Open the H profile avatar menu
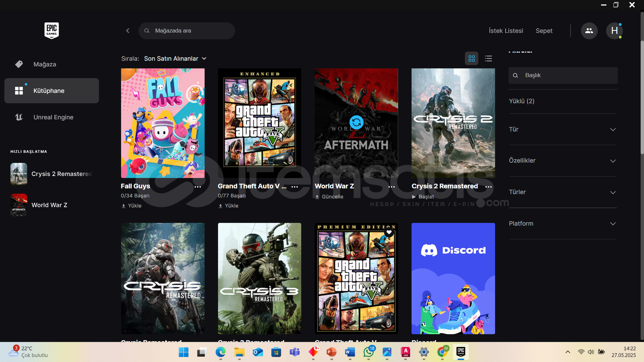The width and height of the screenshot is (644, 362). click(614, 31)
